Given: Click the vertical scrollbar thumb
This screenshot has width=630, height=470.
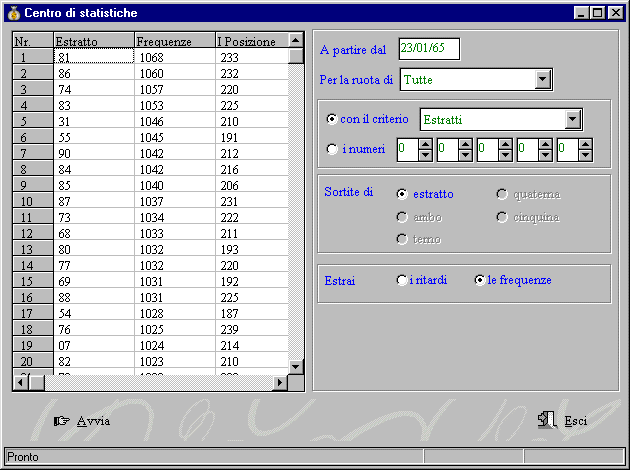Looking at the screenshot, I should [296, 56].
